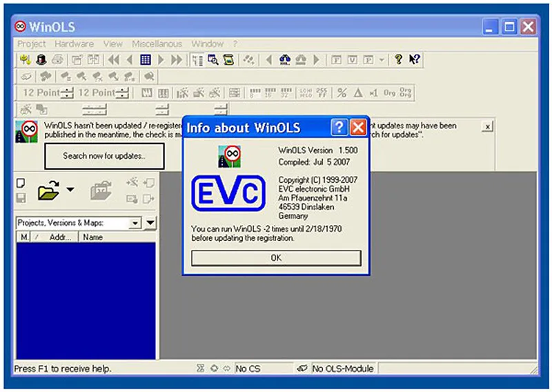Viewport: 552px width, 392px height.
Task: Open the Window menu
Action: point(208,43)
